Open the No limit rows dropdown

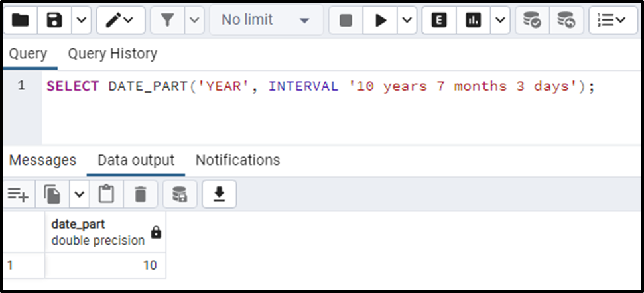tap(266, 20)
